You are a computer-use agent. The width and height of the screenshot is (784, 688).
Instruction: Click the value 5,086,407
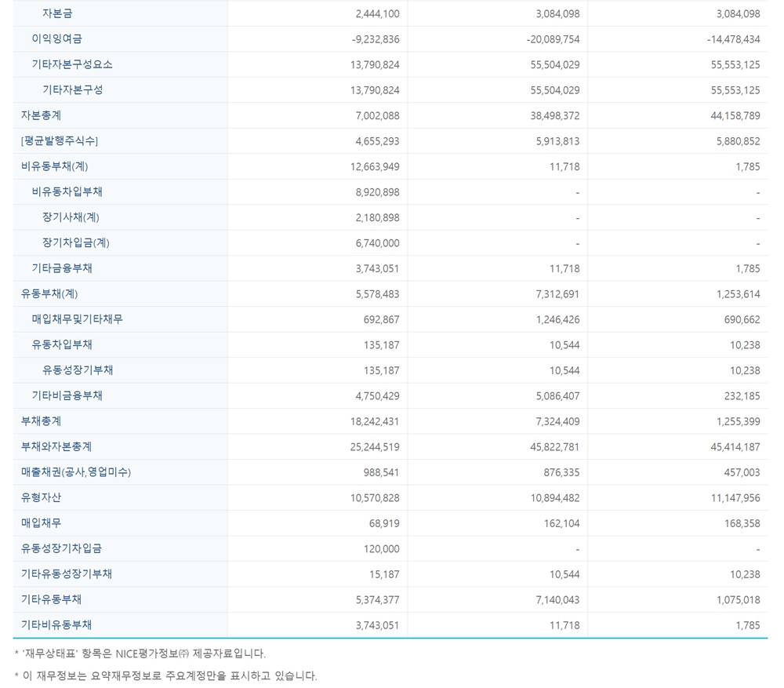pyautogui.click(x=558, y=396)
